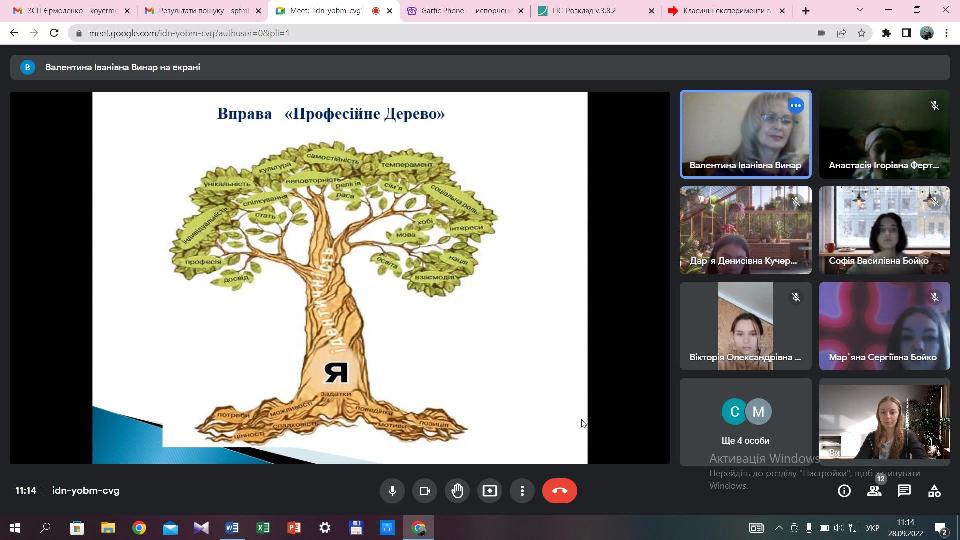Viewport: 960px width, 540px height.
Task: Open the Extensions puzzle icon
Action: point(886,33)
